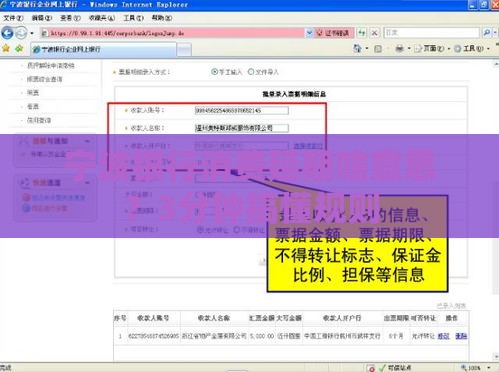Open the Favorites Center star icon

click(x=6, y=49)
